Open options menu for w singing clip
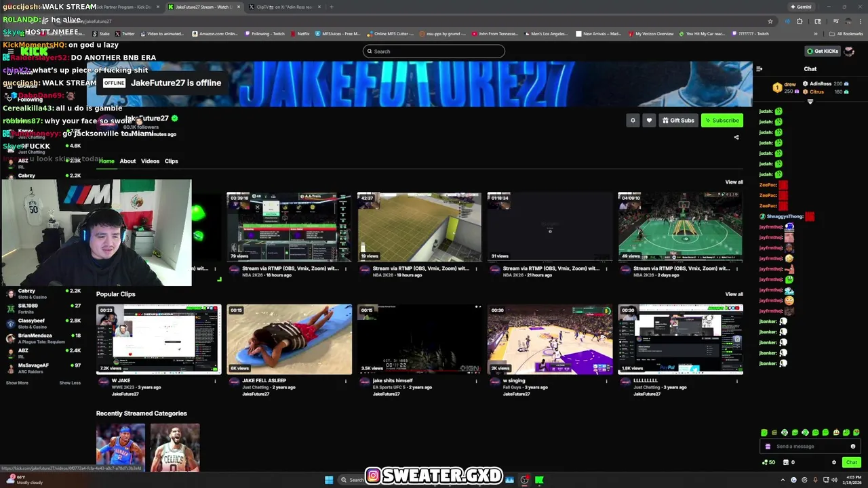Viewport: 868px width, 488px height. point(606,381)
